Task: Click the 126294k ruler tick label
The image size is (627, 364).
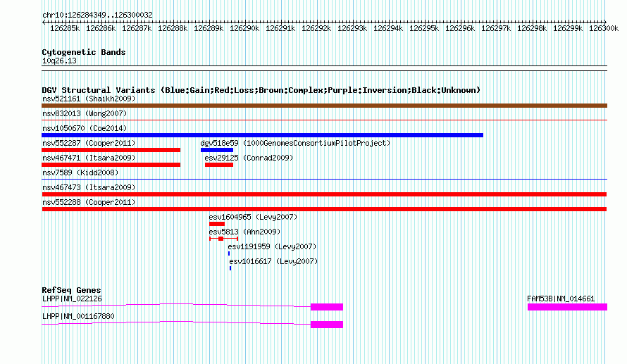Action: (x=388, y=28)
